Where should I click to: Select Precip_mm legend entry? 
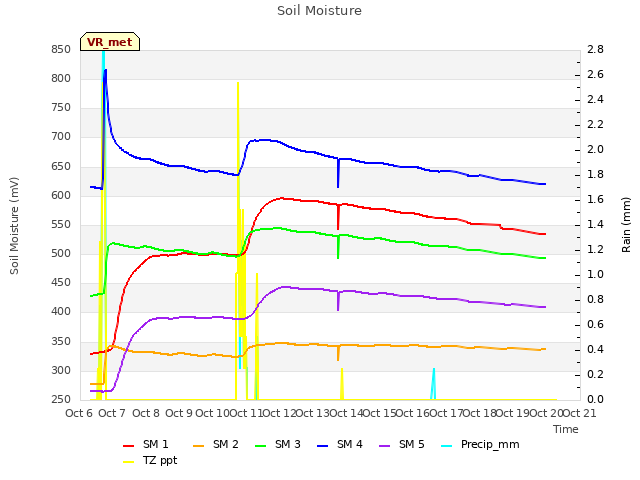480,444
